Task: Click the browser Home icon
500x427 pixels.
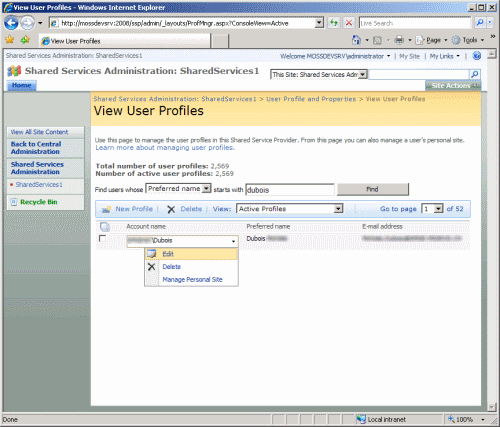Action: coord(356,40)
